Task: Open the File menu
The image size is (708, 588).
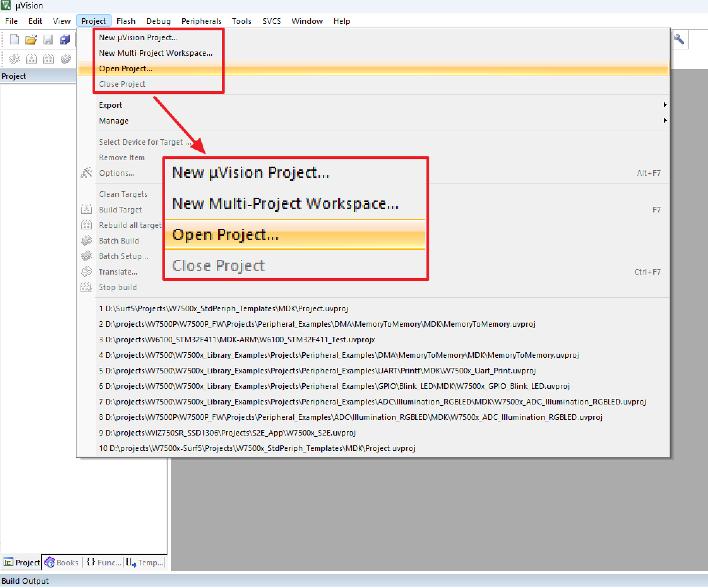Action: pos(11,21)
